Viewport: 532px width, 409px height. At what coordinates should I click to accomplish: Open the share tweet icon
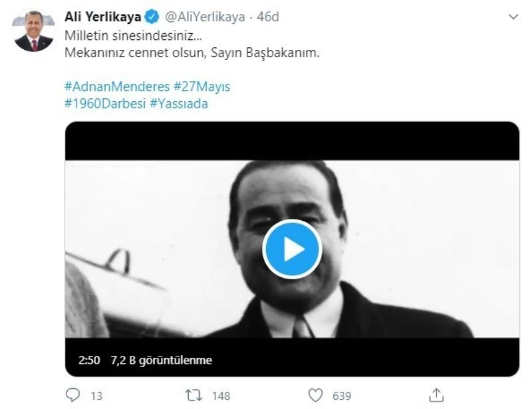tap(436, 396)
